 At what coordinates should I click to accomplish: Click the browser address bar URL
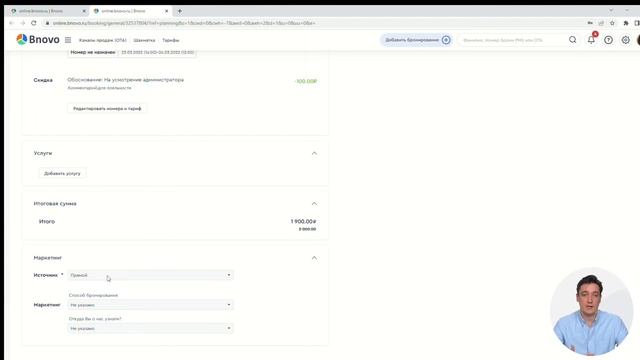(x=184, y=23)
